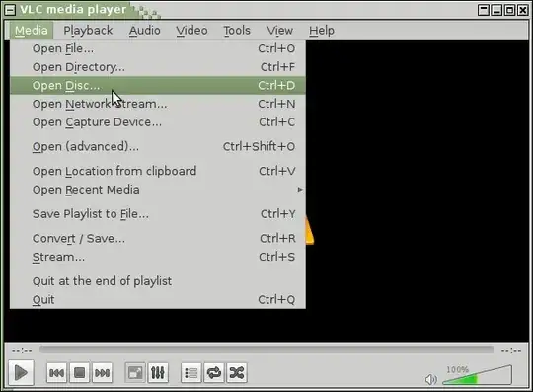Click Quit in Media menu
The width and height of the screenshot is (533, 392).
pos(158,299)
